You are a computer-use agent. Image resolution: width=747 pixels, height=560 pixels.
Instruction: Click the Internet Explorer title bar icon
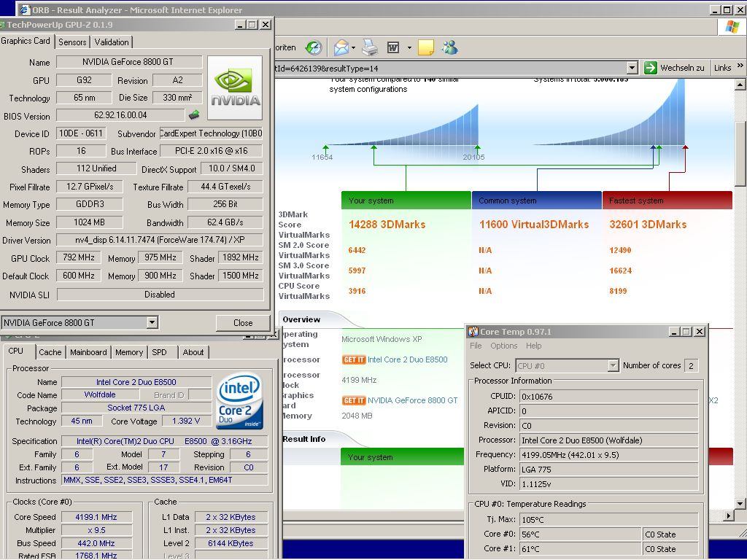(x=25, y=10)
